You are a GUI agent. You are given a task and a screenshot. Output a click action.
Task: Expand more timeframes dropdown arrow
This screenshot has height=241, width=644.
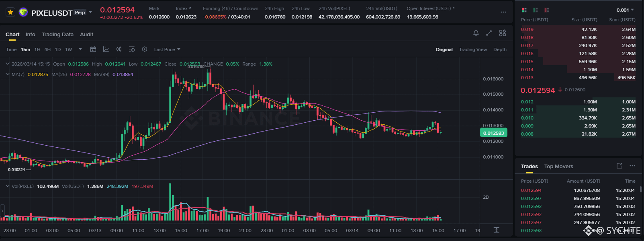[x=80, y=49]
